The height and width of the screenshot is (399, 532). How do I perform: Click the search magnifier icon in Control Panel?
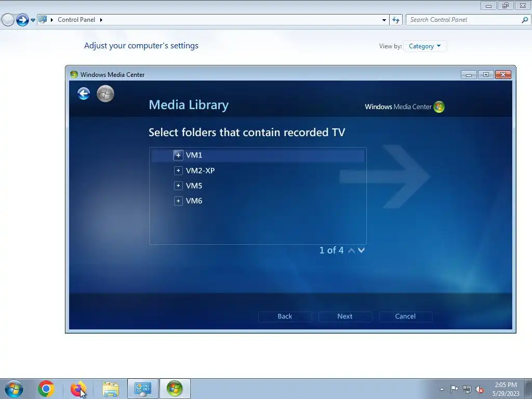(x=525, y=20)
